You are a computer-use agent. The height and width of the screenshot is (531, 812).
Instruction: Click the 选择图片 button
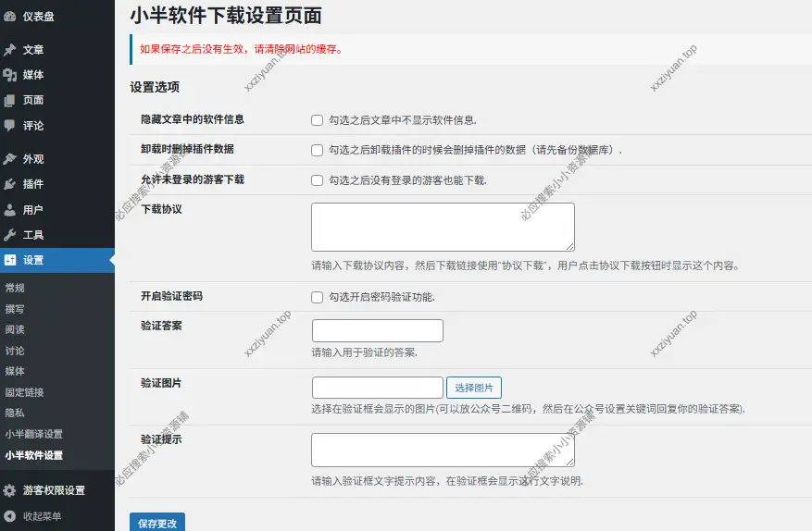[474, 388]
